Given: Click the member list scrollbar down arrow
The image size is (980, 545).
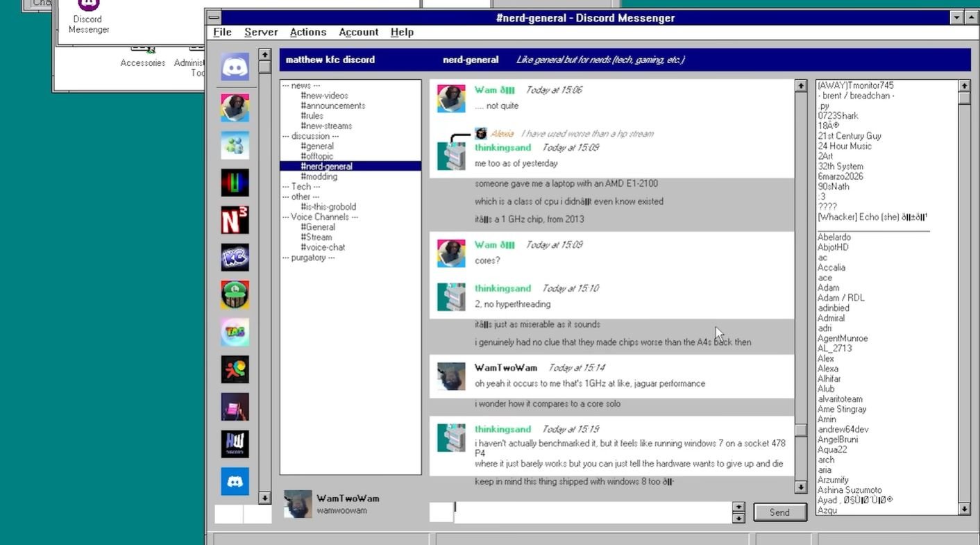Looking at the screenshot, I should 964,510.
